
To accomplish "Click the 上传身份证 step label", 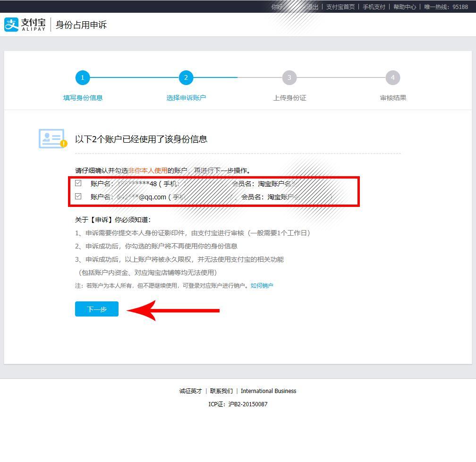I will [x=289, y=98].
